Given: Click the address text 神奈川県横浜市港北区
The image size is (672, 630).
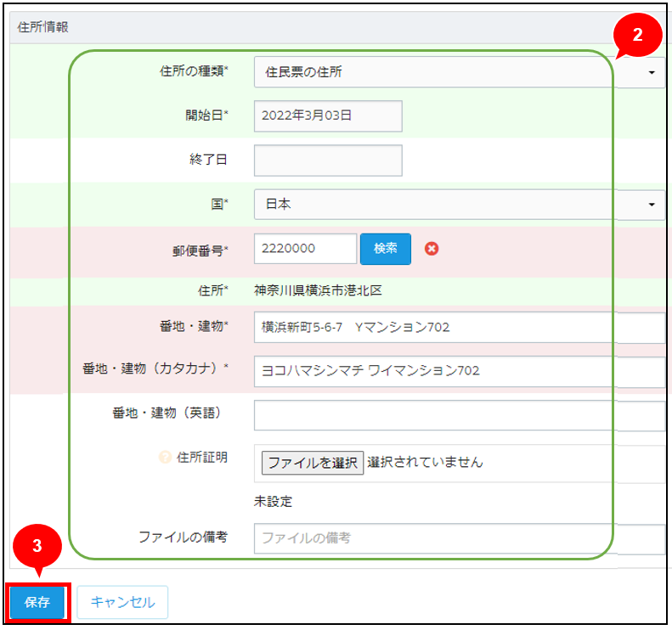Looking at the screenshot, I should point(318,291).
